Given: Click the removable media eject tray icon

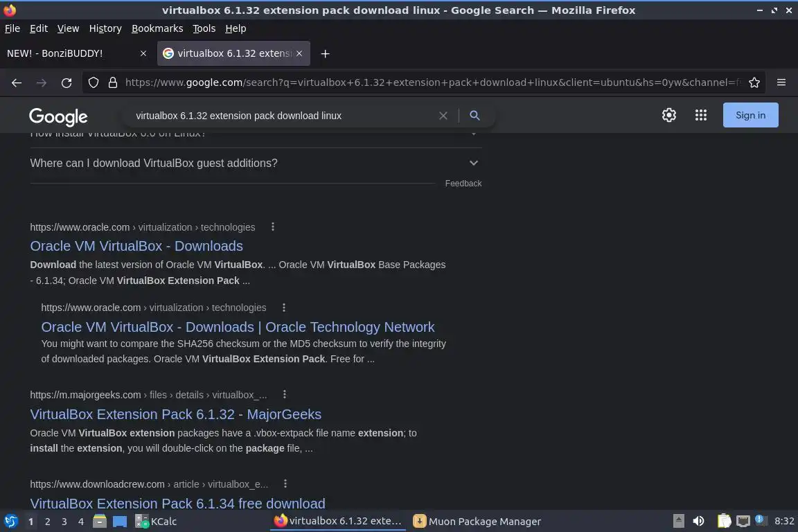Looking at the screenshot, I should pos(678,521).
